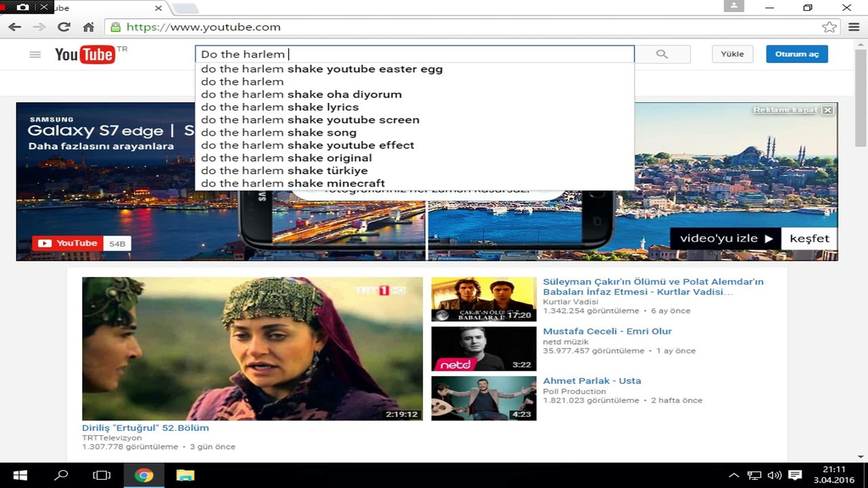Open the Diriliş Ertuğrul video thumbnail
The height and width of the screenshot is (488, 868).
point(252,349)
